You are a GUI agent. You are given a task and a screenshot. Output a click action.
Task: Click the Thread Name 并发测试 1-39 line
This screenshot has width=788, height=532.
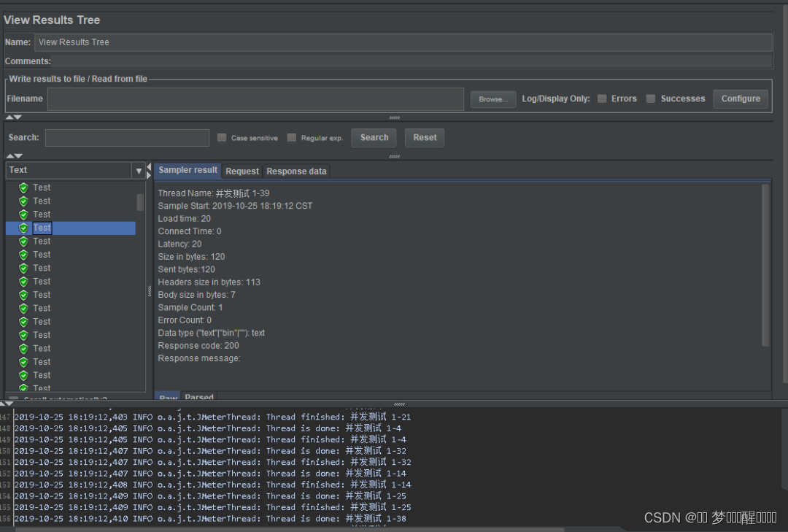[214, 193]
